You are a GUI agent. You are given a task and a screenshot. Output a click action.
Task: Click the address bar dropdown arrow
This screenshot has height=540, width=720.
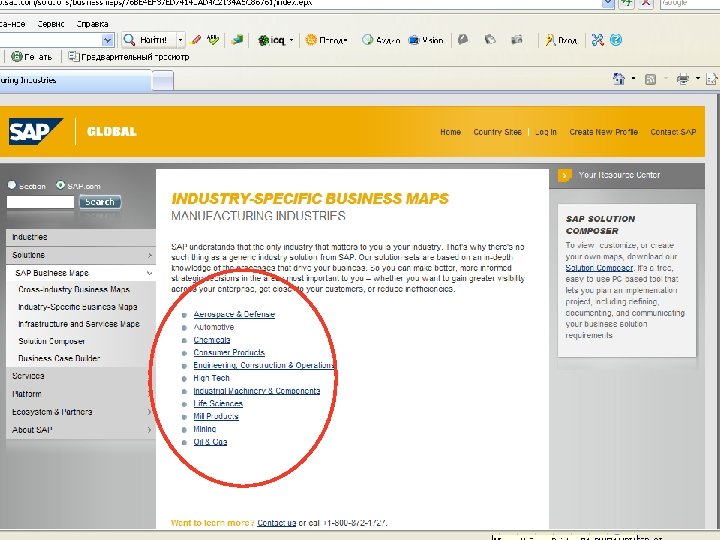coord(608,3)
